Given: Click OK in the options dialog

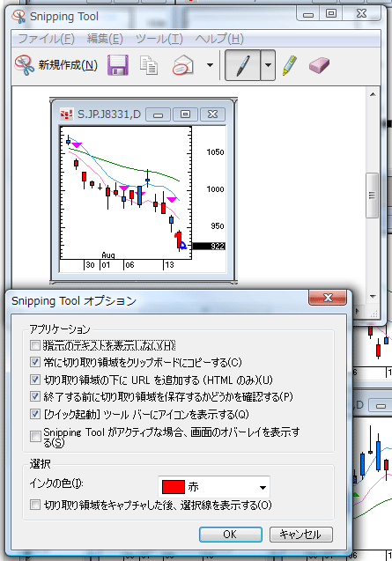Looking at the screenshot, I should click(230, 535).
